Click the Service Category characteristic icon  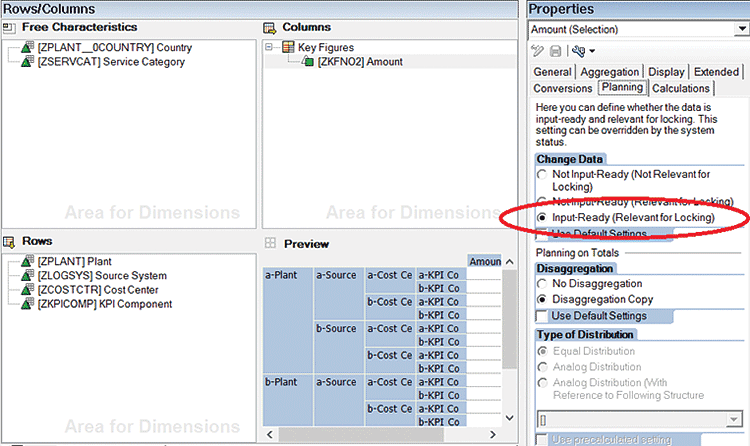(27, 61)
